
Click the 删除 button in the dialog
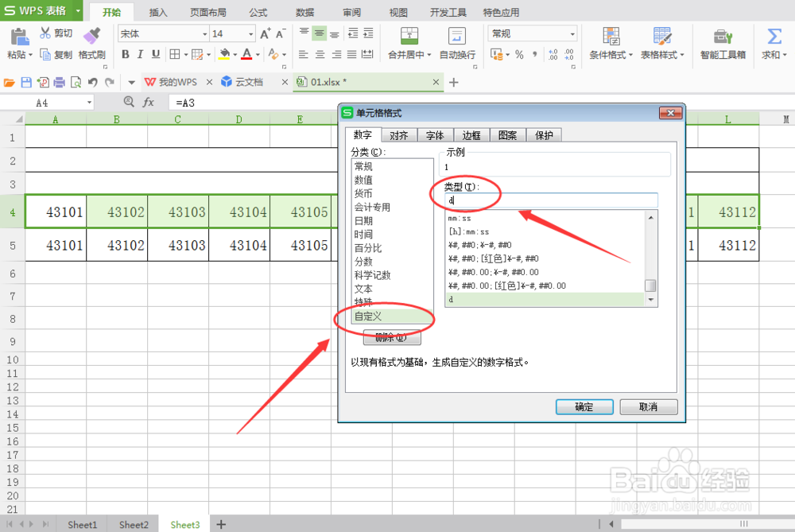pyautogui.click(x=391, y=337)
